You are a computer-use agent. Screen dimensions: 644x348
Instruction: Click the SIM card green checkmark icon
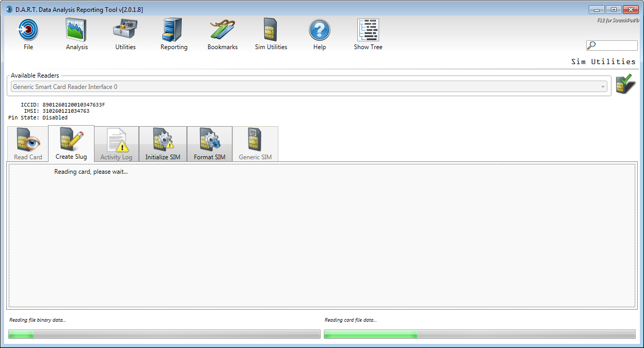[x=625, y=84]
